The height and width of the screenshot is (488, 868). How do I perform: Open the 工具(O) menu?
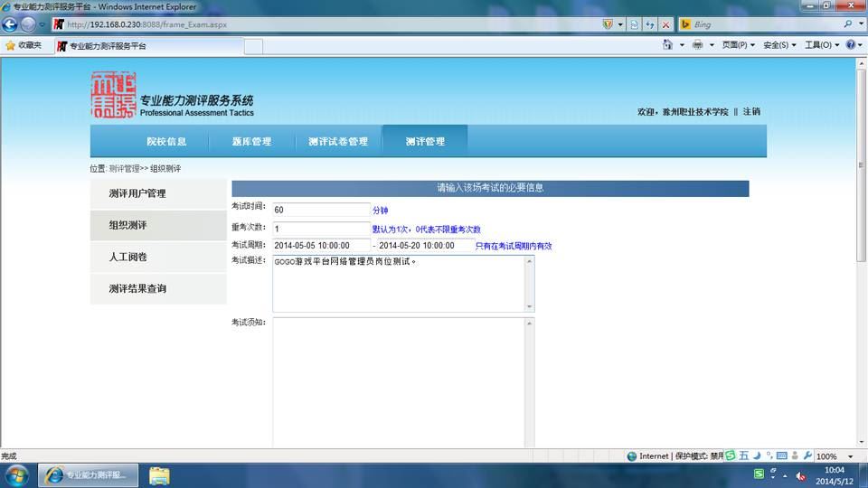point(822,45)
